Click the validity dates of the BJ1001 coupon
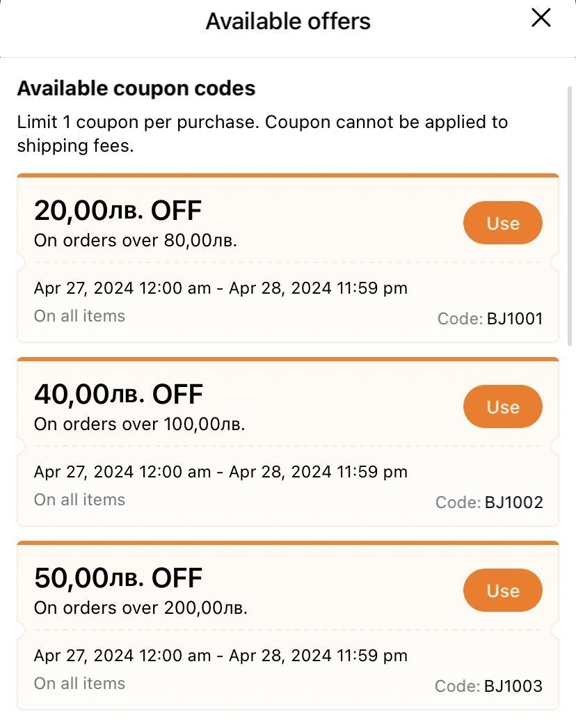The image size is (576, 728). pos(221,288)
